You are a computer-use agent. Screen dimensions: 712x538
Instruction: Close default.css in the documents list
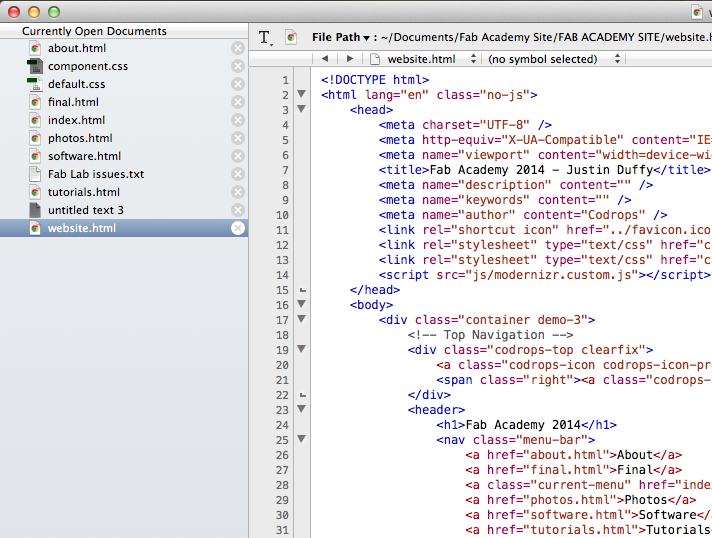point(237,84)
